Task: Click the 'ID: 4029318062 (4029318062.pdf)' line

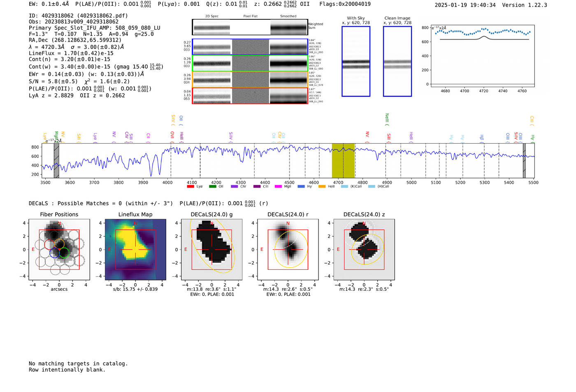Action: (x=78, y=16)
